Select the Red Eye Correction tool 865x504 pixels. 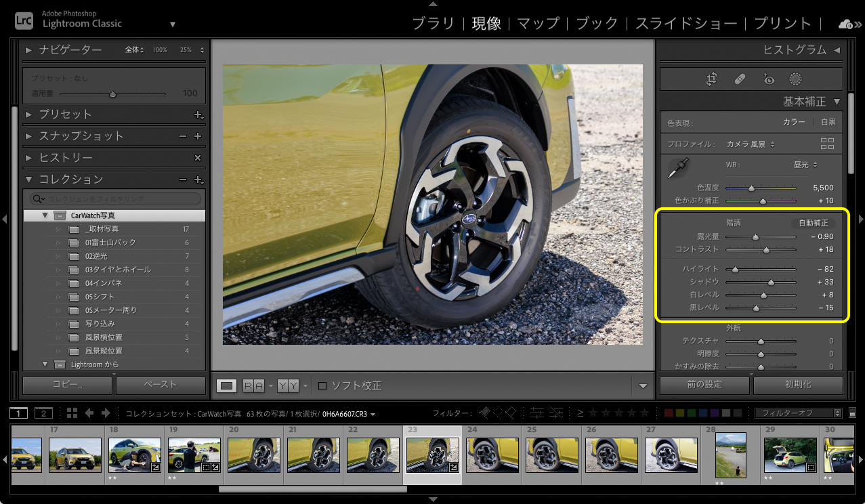768,79
